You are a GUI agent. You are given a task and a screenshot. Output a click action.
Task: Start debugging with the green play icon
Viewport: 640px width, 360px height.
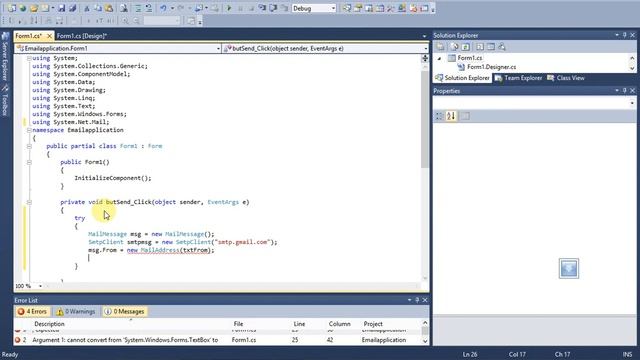[229, 8]
